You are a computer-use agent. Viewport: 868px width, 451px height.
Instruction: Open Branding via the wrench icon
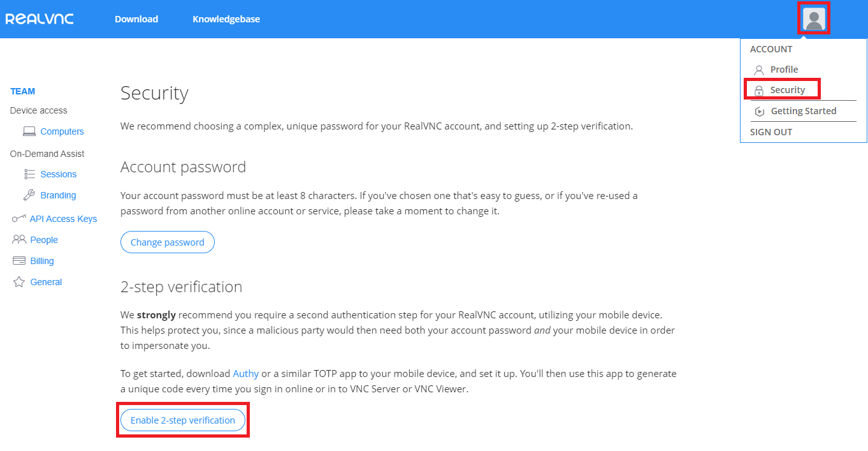29,195
